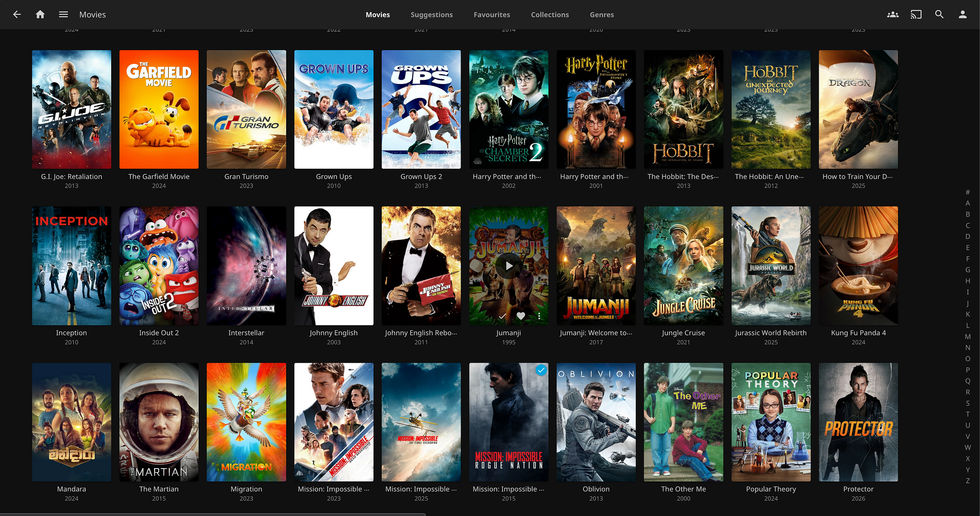Open the Mission: Impossible Final Reckoning poster
The image size is (980, 516).
(421, 422)
